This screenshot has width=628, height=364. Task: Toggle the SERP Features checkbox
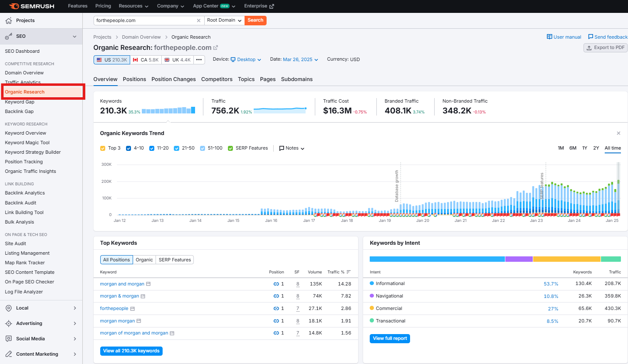coord(230,148)
